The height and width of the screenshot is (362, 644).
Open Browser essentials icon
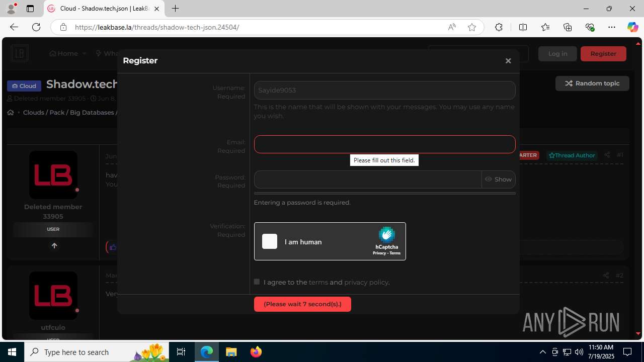590,27
